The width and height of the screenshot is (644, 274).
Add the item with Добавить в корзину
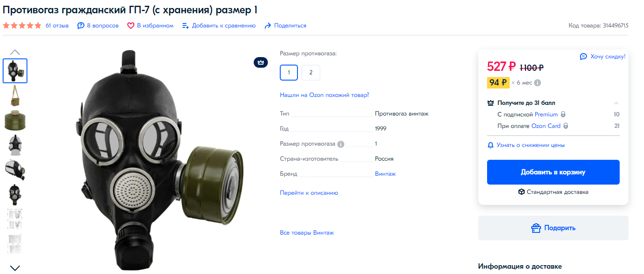click(x=553, y=172)
